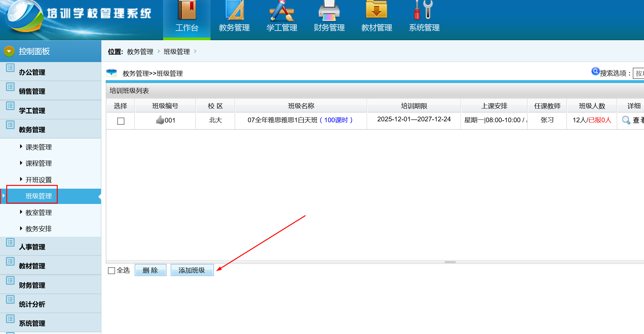Image resolution: width=644 pixels, height=334 pixels.
Task: Expand the 人事管理 sidebar section
Action: [x=32, y=247]
